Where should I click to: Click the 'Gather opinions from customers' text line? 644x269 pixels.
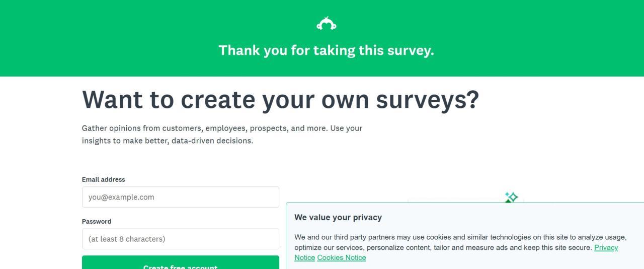pos(222,128)
